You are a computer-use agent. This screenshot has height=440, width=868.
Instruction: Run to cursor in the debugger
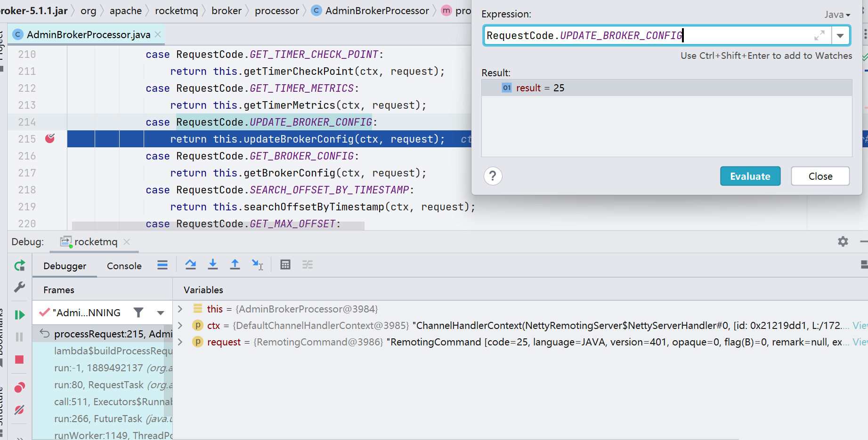(258, 264)
